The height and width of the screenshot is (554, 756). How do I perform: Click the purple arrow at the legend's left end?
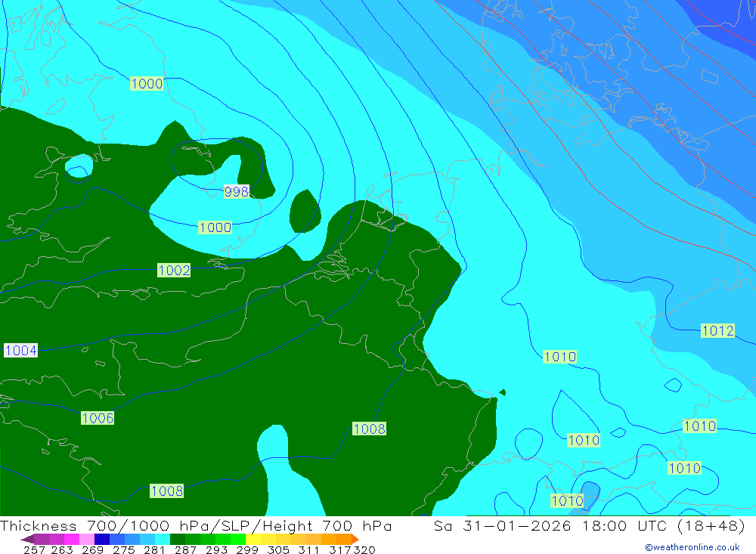[x=27, y=539]
